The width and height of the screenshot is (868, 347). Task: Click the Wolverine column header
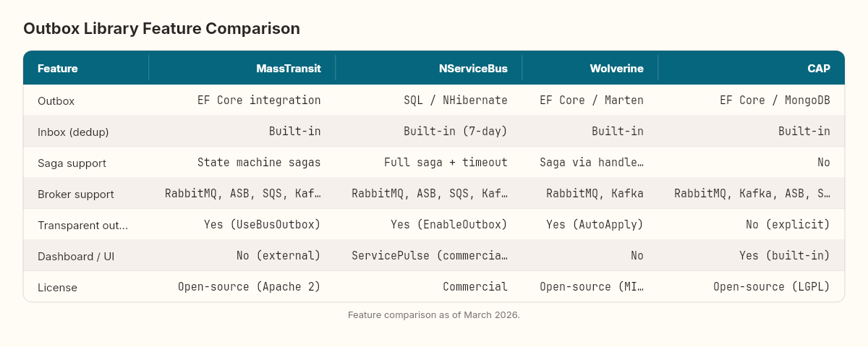(x=616, y=69)
